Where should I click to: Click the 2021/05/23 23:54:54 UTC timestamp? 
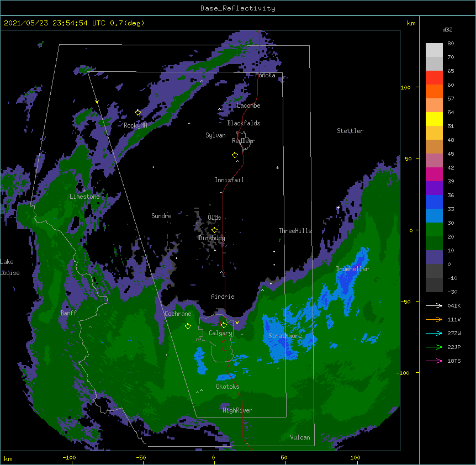55,23
